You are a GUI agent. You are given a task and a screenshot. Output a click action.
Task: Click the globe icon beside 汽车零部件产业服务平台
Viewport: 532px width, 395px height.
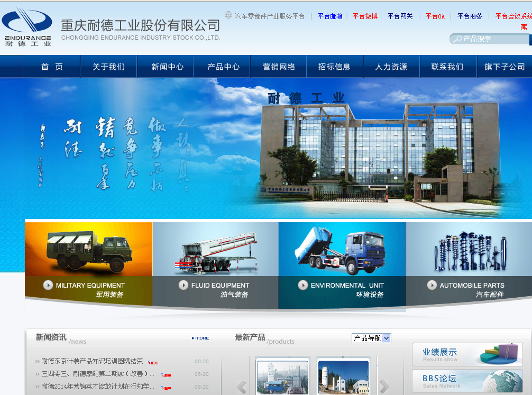click(228, 15)
